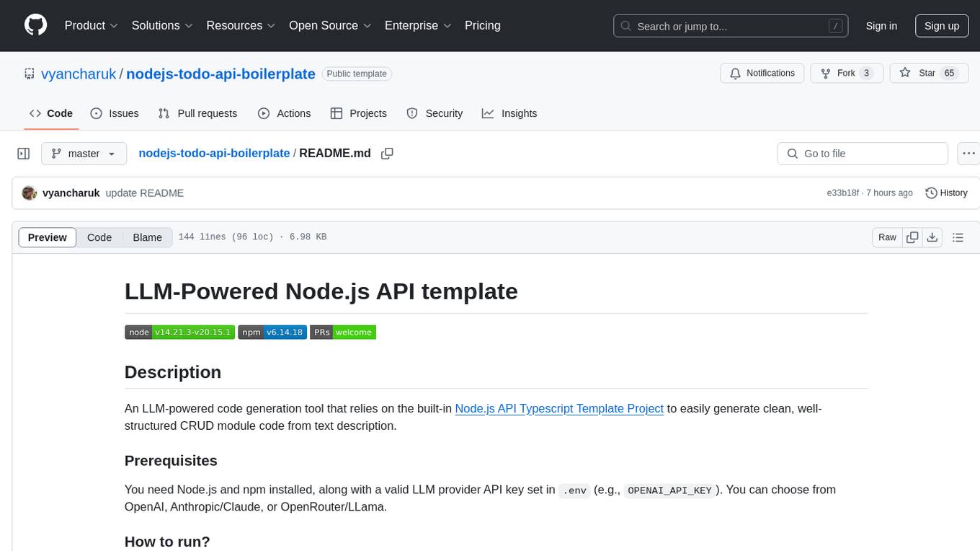
Task: Download the raw file
Action: point(932,237)
